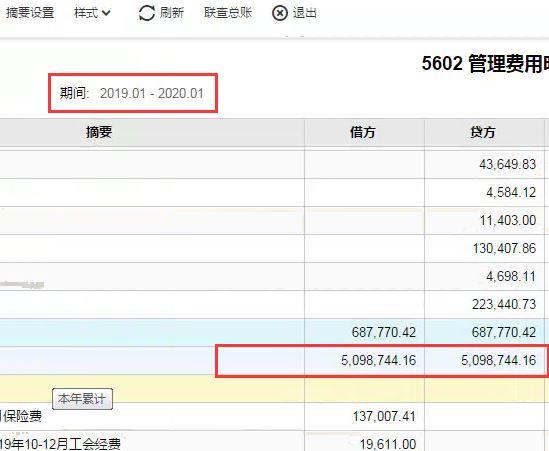Select credit value 4,698.11
Viewport: 549px width, 451px height.
click(511, 276)
